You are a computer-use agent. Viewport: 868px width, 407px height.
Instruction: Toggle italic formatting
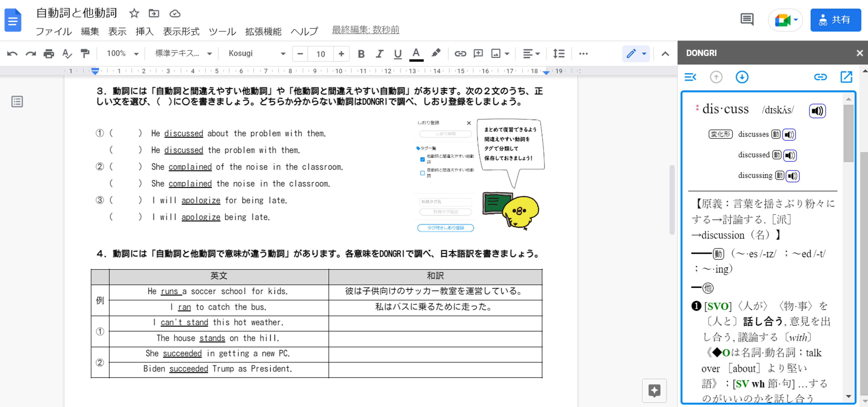click(379, 54)
